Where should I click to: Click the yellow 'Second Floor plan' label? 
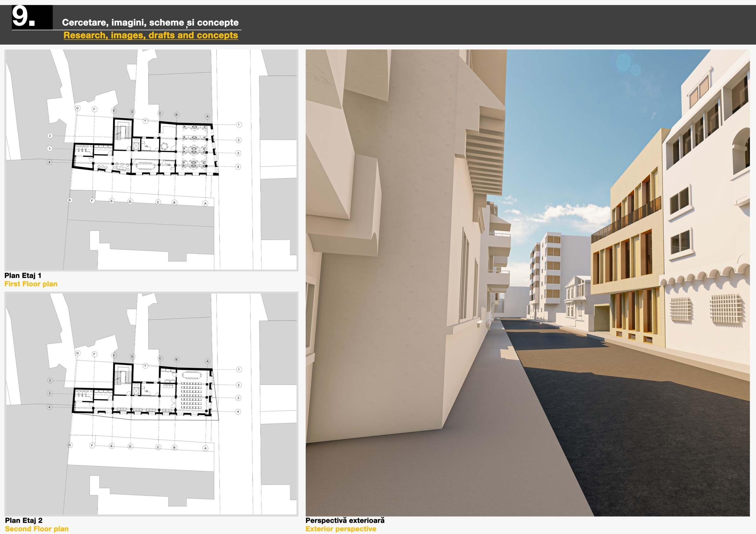tap(37, 529)
